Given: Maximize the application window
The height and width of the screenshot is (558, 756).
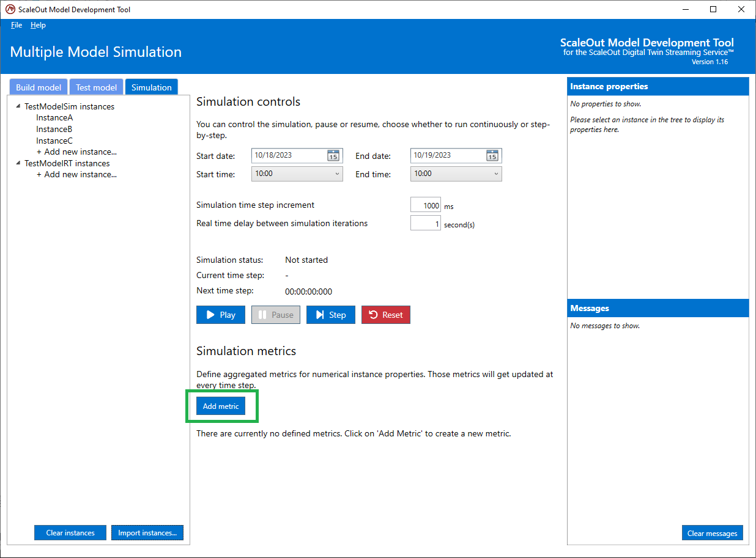Looking at the screenshot, I should (x=713, y=9).
